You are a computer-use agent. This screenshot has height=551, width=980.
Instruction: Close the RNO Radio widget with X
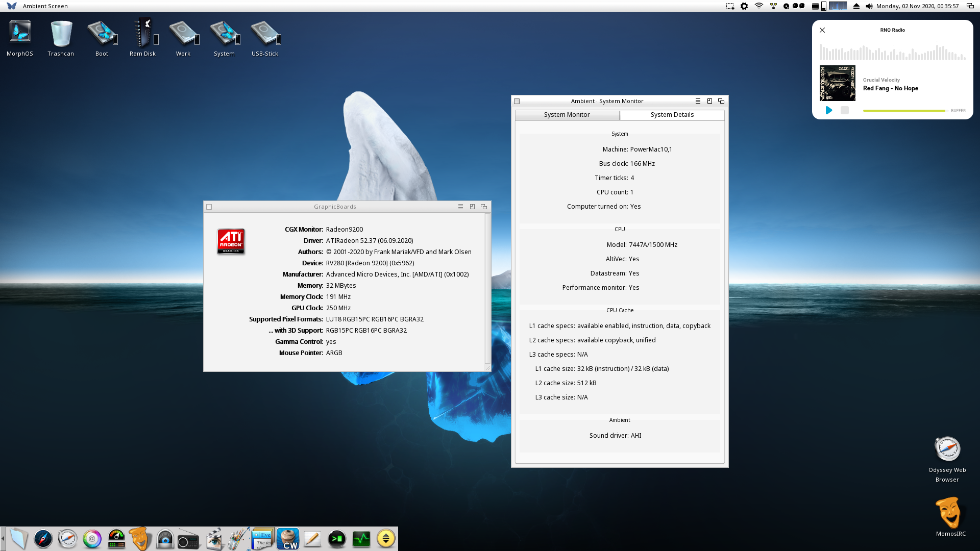822,30
